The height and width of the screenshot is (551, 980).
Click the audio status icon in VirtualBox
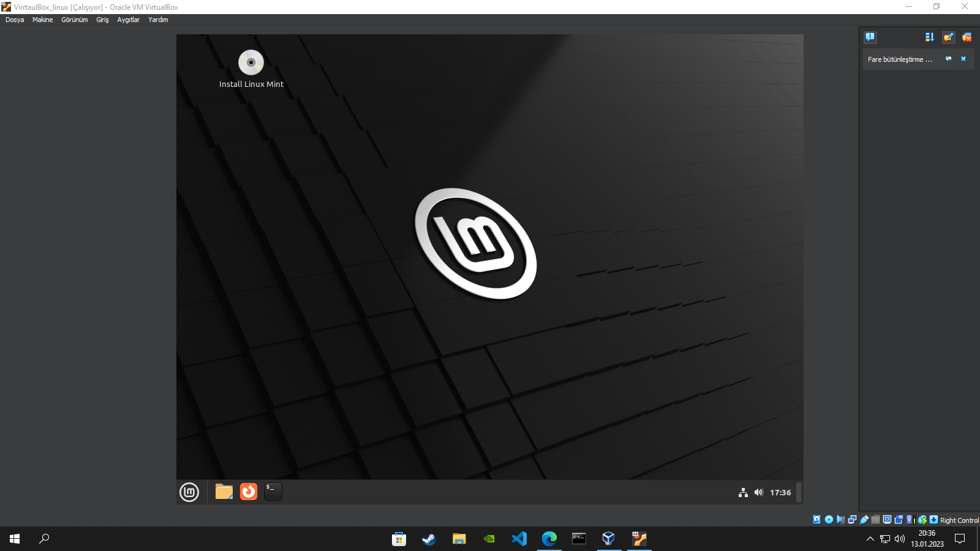pos(840,520)
